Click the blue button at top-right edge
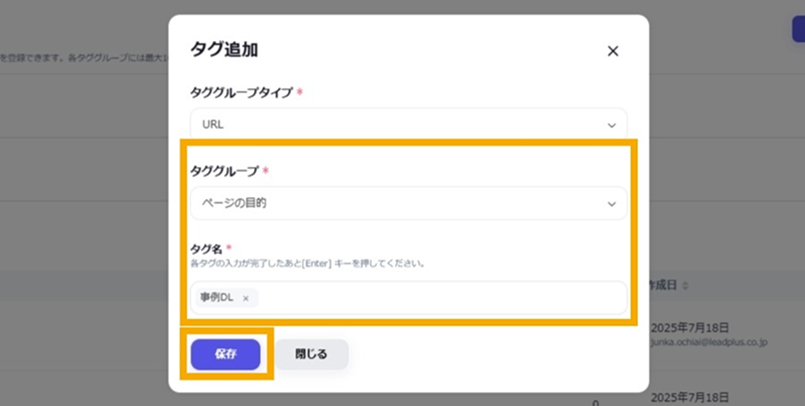The width and height of the screenshot is (805, 406). [x=797, y=28]
